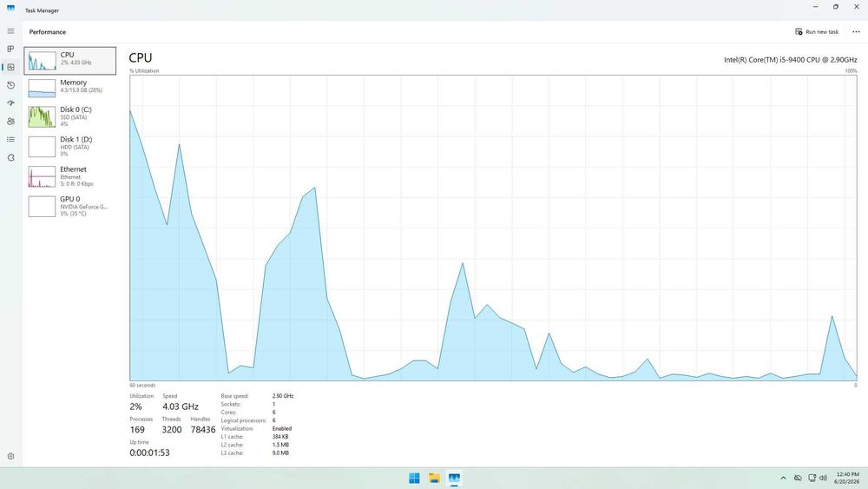Screen dimensions: 868x489
Task: Click the cloud sync tray icon
Action: (798, 478)
